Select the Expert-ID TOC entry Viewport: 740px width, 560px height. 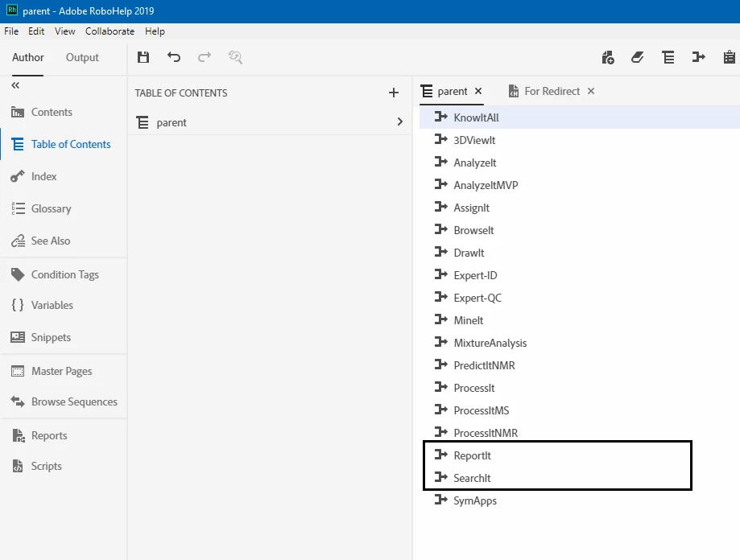click(580, 275)
